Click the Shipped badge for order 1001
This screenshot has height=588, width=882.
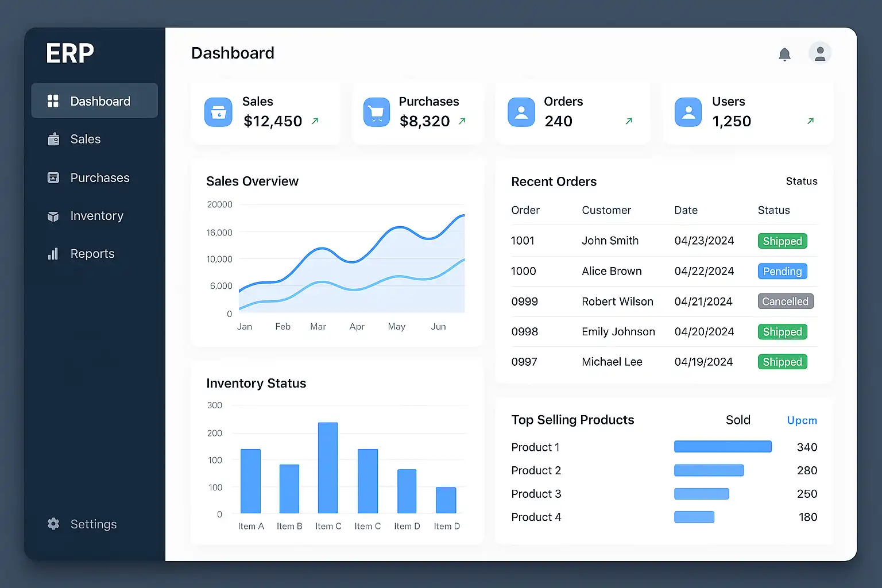782,241
